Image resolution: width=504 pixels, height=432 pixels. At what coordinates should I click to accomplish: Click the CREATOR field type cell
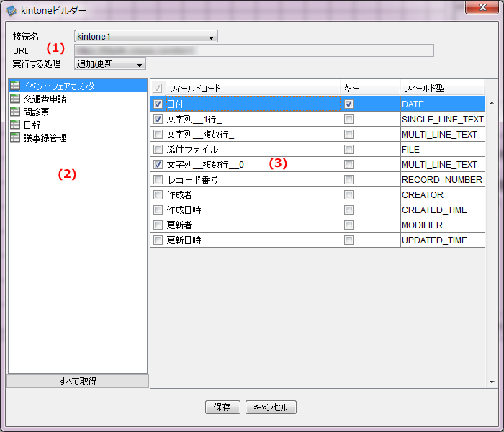443,194
